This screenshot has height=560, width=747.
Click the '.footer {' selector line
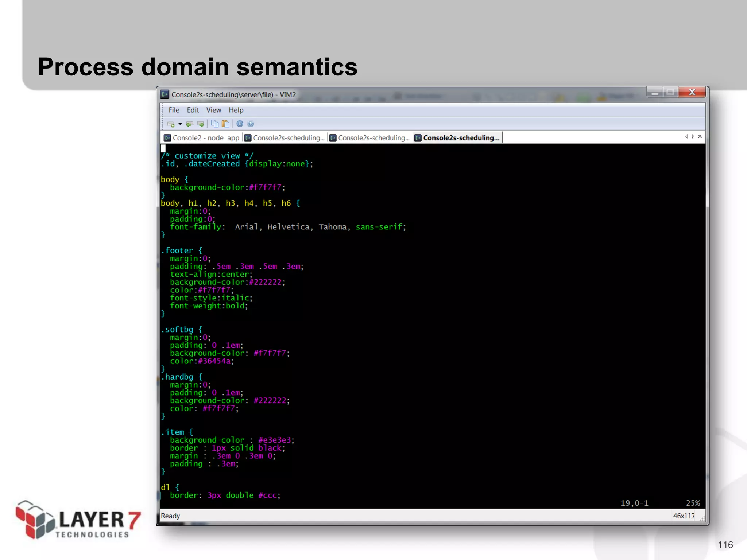tap(182, 250)
